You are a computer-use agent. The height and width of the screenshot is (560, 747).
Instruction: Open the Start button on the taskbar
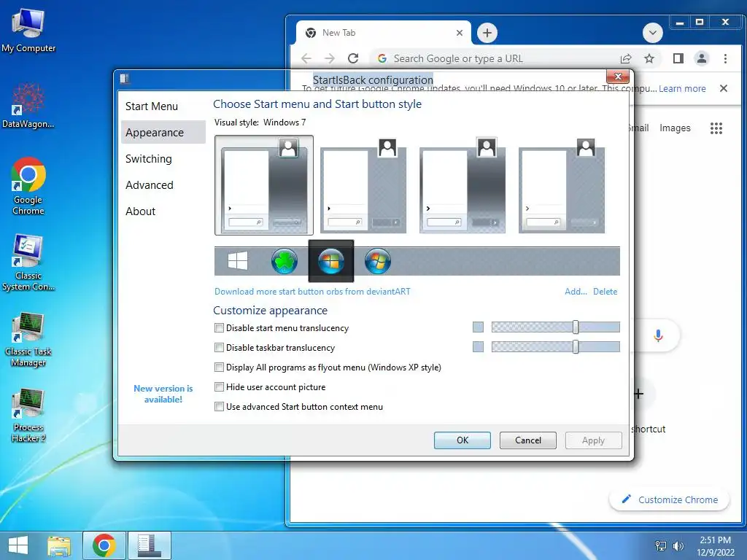[18, 545]
